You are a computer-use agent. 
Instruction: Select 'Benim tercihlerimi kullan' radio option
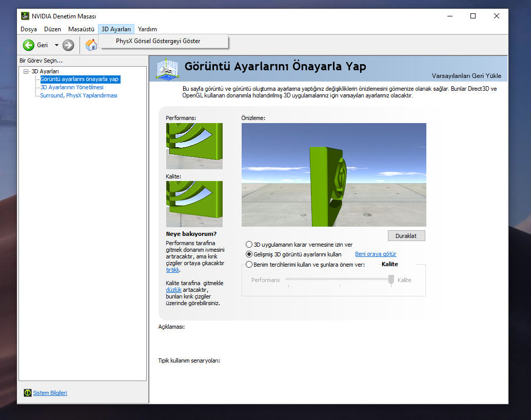(249, 264)
